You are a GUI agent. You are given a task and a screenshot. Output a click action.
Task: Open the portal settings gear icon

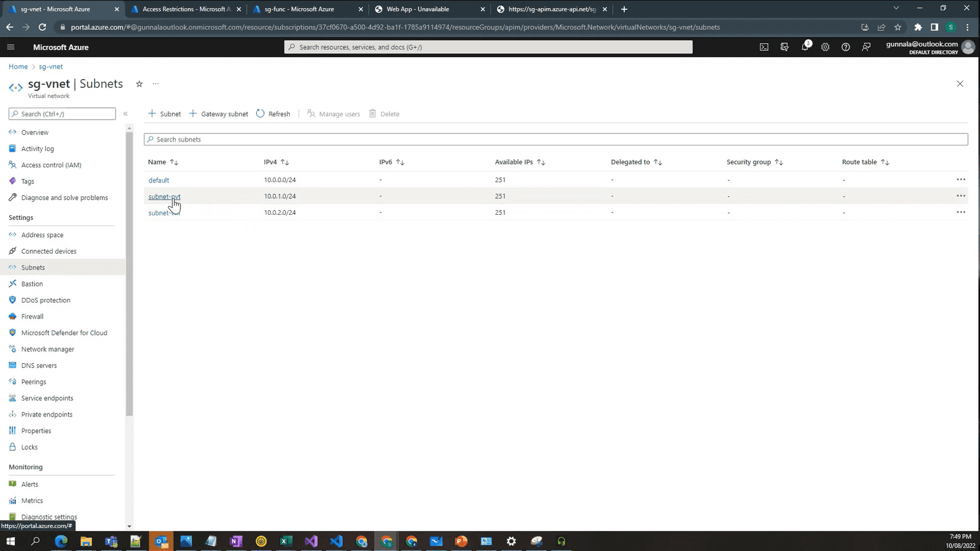click(825, 47)
